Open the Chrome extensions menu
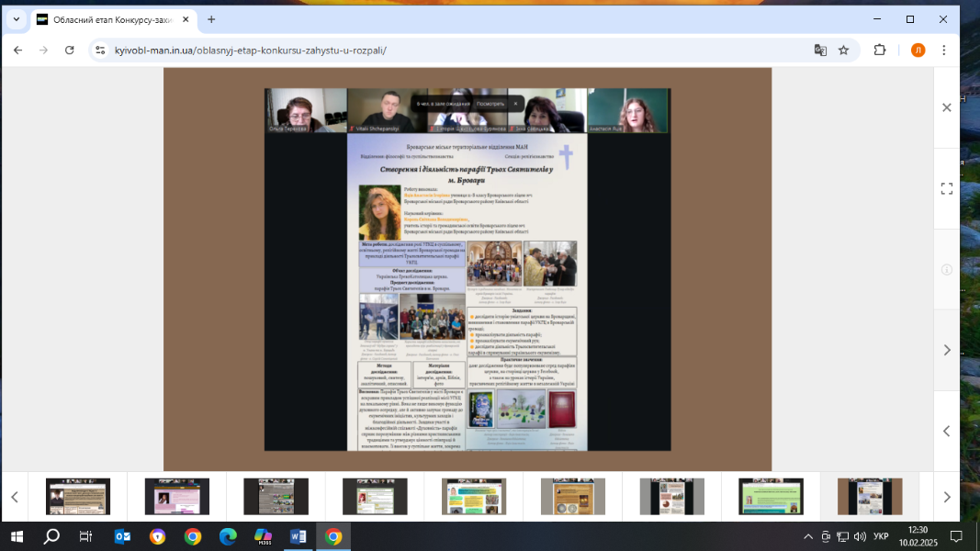 pos(880,51)
